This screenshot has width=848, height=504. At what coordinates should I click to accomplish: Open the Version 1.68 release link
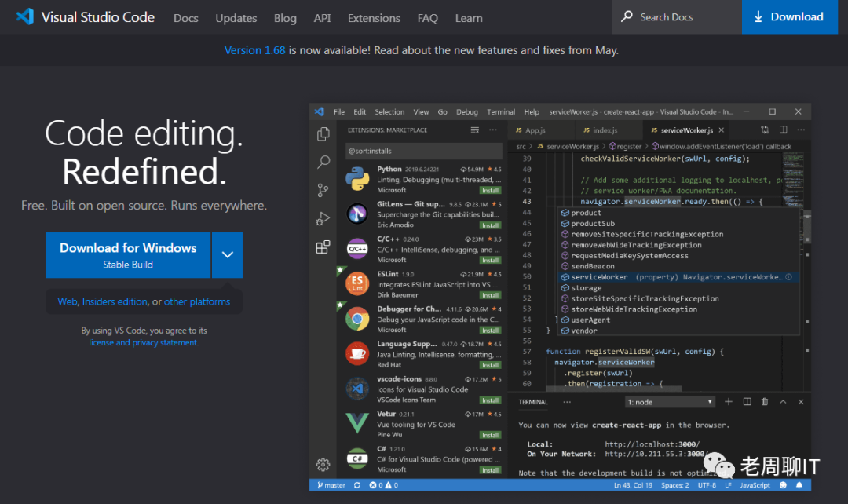pos(254,50)
